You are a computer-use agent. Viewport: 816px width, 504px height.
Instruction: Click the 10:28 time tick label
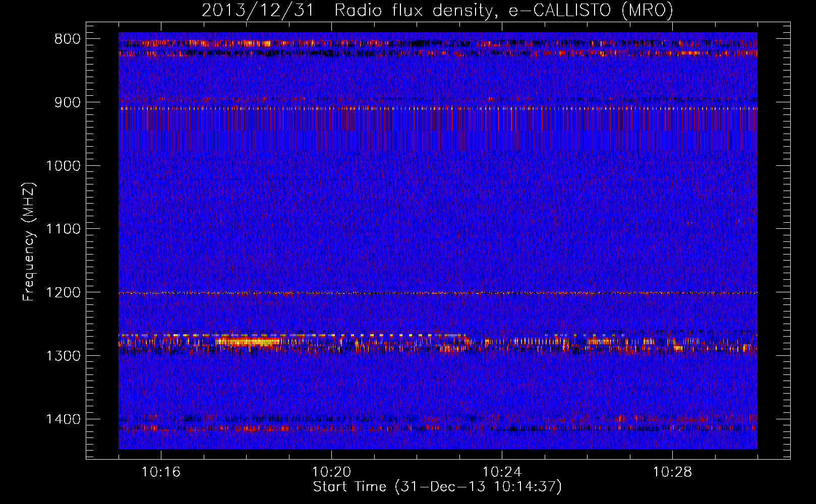672,472
